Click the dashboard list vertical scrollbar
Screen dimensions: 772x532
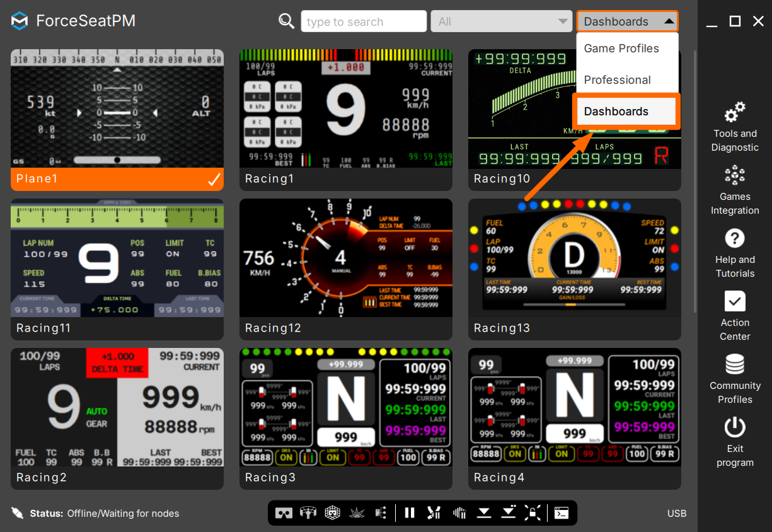[x=695, y=182]
